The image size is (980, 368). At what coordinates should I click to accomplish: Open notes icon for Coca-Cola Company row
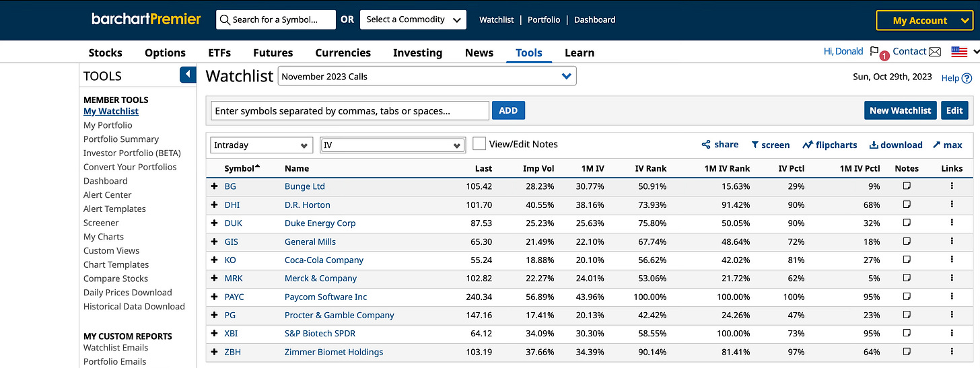(906, 259)
